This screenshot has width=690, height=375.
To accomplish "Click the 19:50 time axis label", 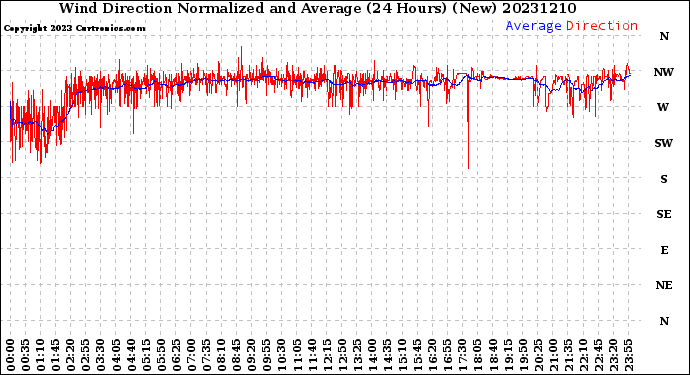I will [523, 355].
